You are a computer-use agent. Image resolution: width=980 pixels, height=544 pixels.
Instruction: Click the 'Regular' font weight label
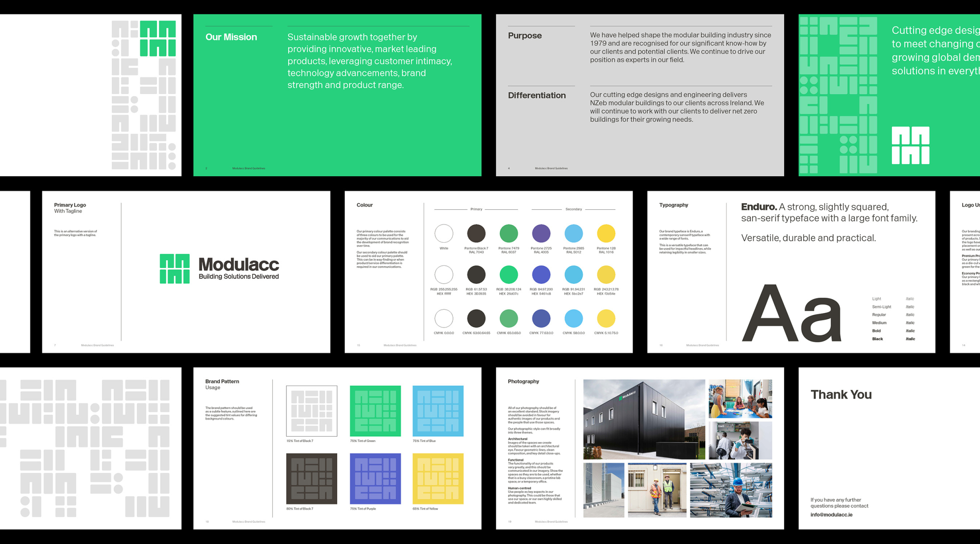tap(879, 315)
